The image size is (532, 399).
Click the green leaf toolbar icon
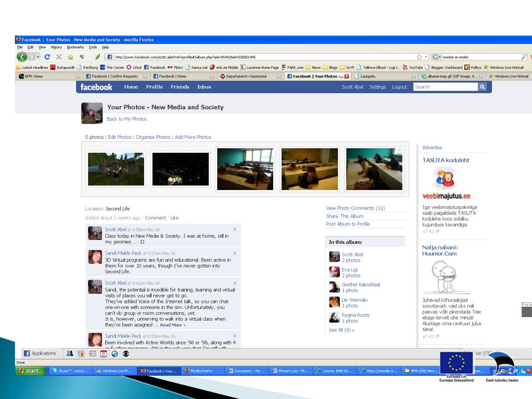tap(98, 57)
